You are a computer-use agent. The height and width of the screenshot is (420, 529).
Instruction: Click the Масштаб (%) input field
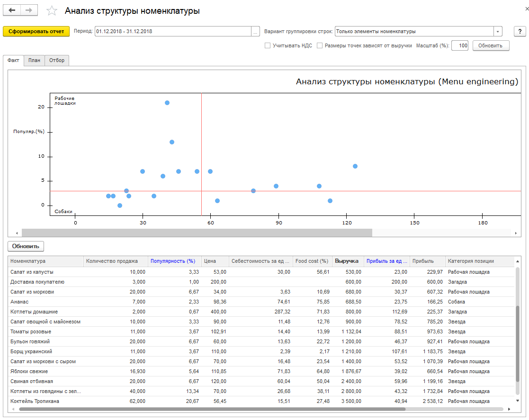point(460,46)
